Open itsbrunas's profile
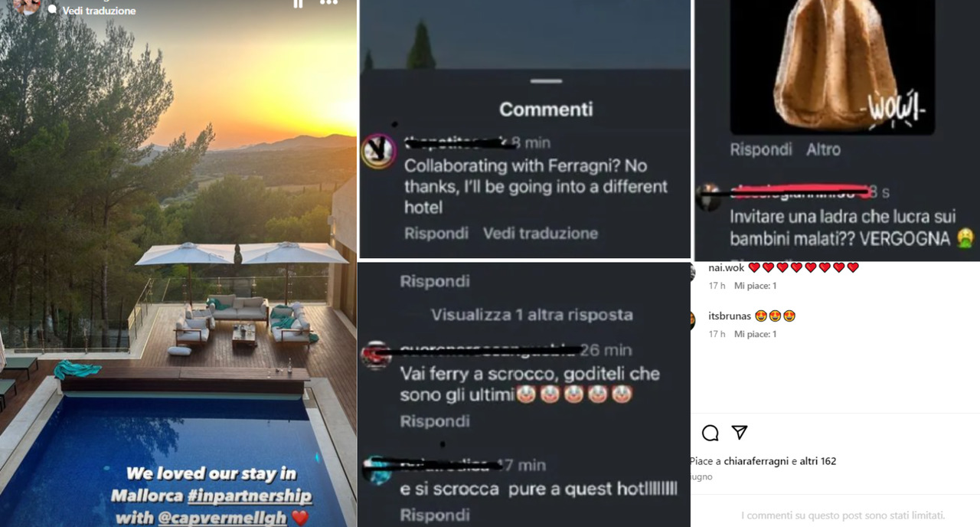 (x=730, y=316)
